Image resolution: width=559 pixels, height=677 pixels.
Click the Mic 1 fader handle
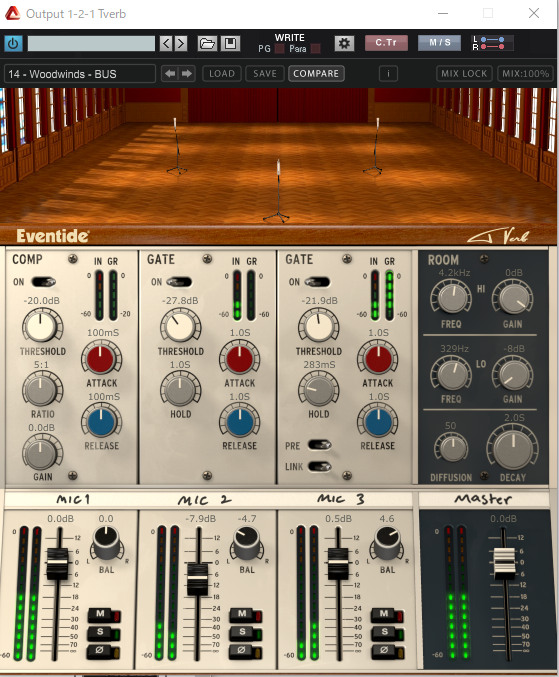click(57, 563)
